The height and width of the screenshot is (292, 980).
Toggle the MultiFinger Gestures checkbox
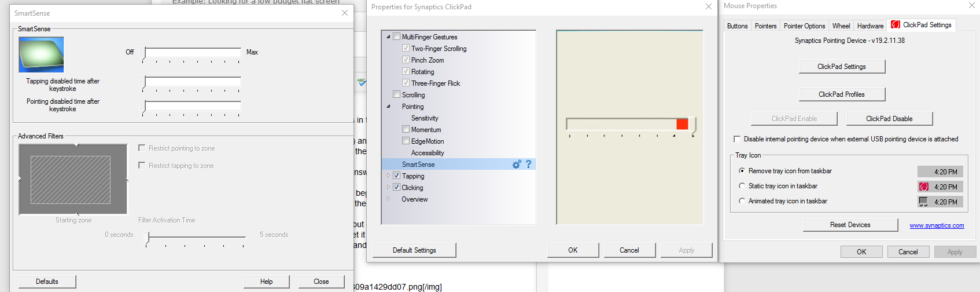click(396, 36)
